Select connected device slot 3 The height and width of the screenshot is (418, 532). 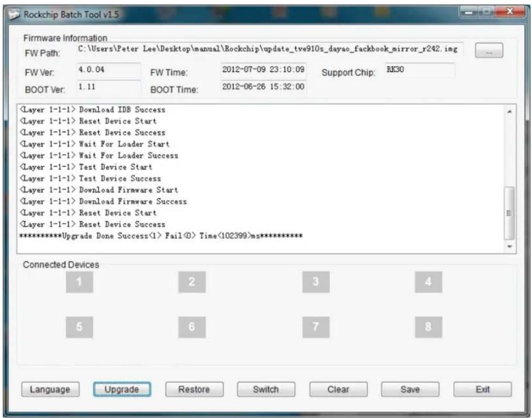(315, 281)
